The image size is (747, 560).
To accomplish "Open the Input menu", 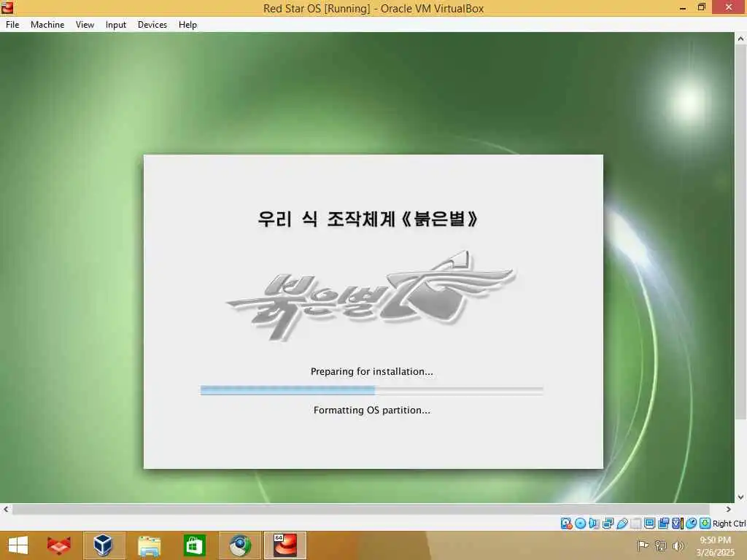I will [x=116, y=25].
